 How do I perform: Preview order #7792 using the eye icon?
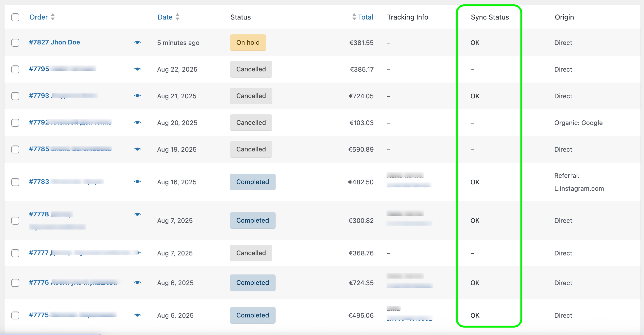(x=137, y=123)
